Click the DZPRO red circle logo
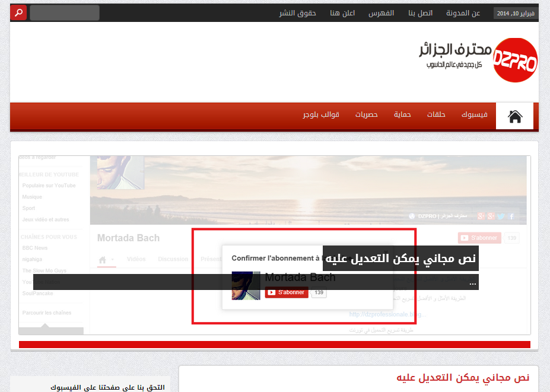This screenshot has height=392, width=550. pos(515,60)
